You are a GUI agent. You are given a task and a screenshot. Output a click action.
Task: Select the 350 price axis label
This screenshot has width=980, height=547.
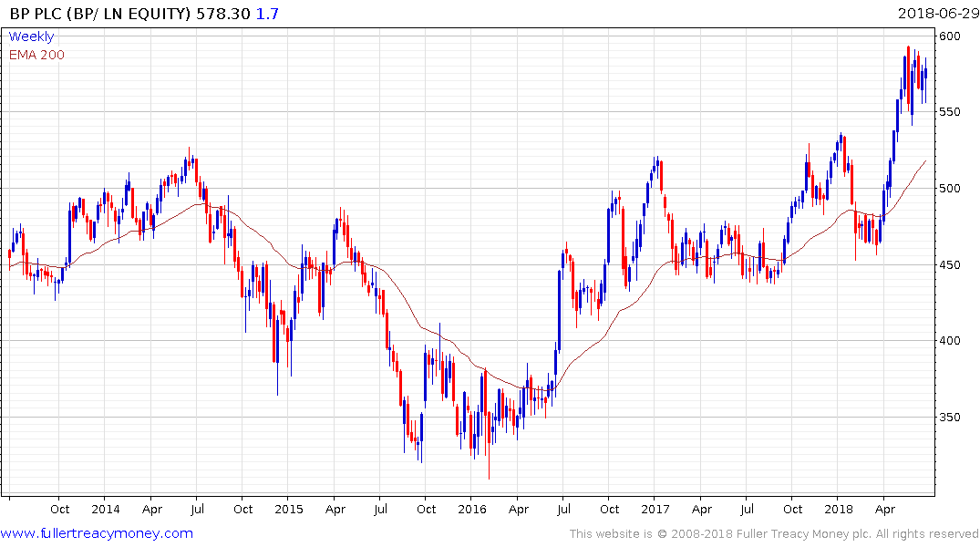click(x=949, y=417)
